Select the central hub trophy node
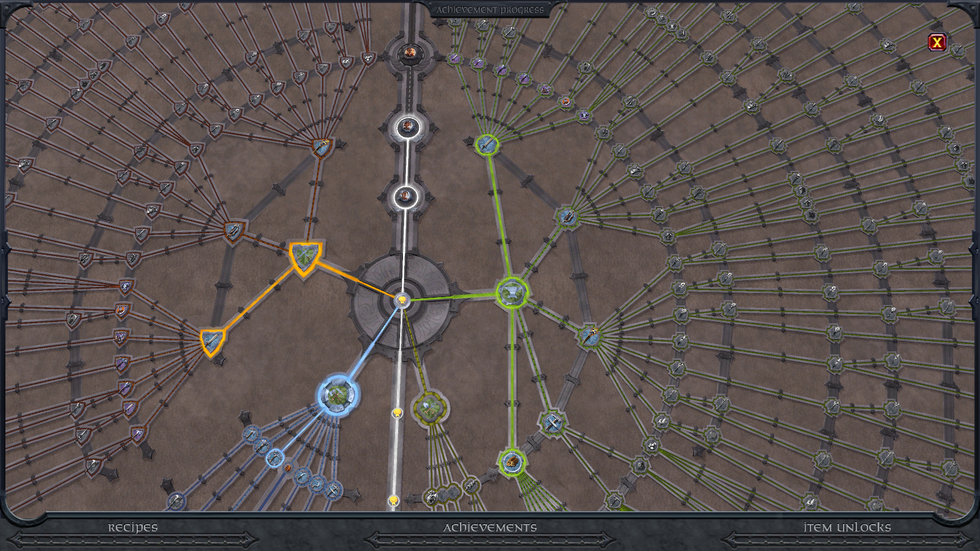Screen dimensions: 980x551 pos(402,299)
